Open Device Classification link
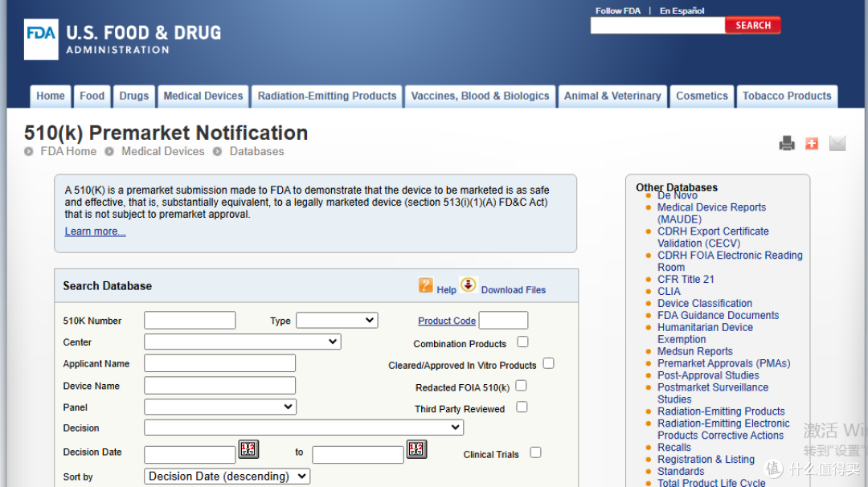 coord(705,303)
